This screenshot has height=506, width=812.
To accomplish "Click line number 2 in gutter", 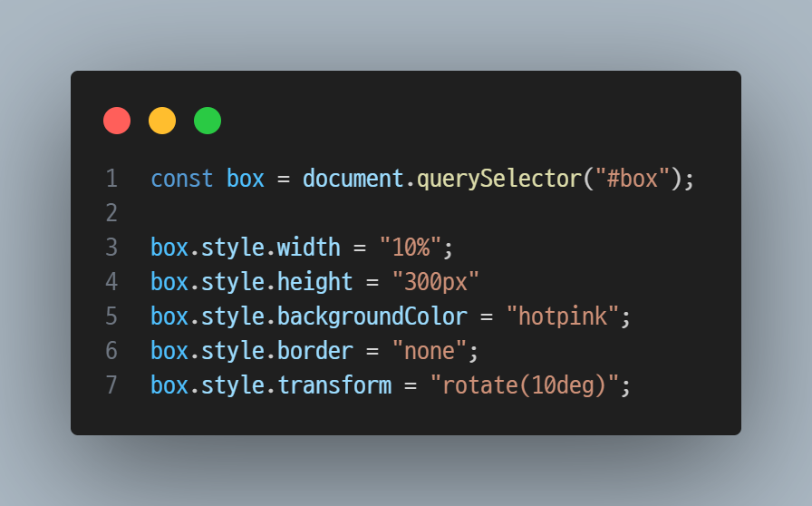I will (x=111, y=213).
